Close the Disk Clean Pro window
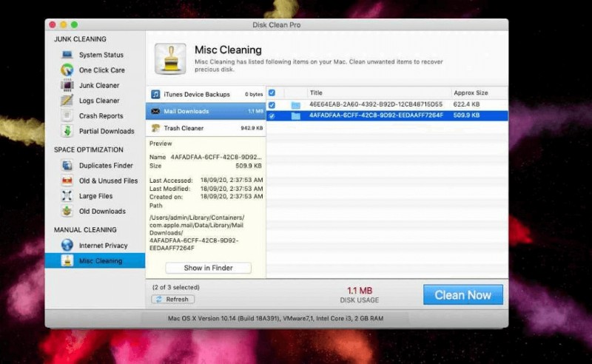592x364 pixels. [53, 25]
